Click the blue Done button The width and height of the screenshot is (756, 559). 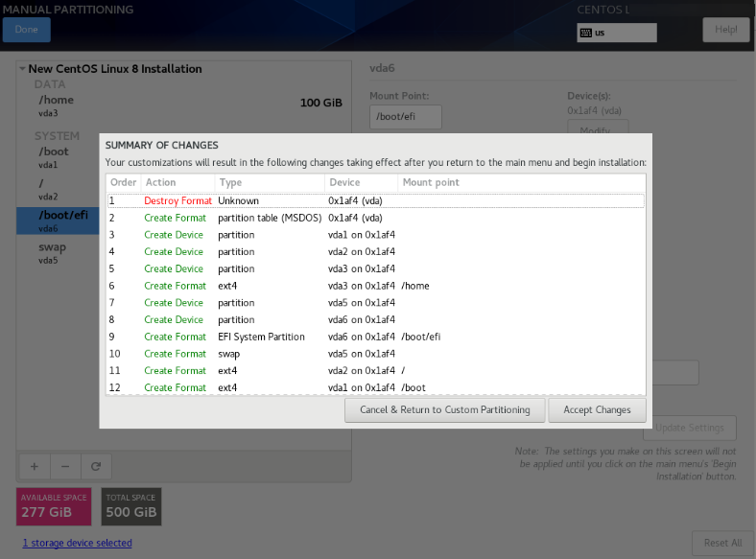point(27,30)
